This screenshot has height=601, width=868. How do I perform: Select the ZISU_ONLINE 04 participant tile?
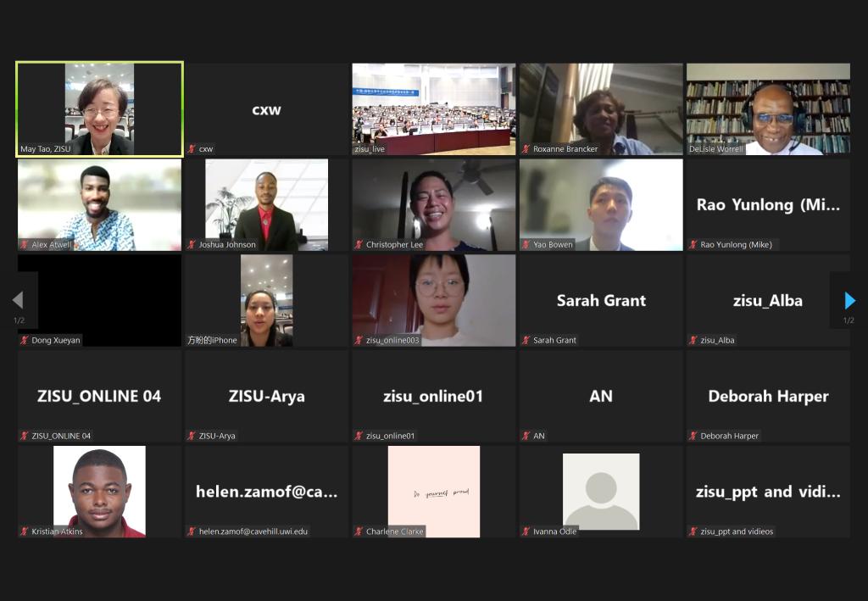(100, 396)
